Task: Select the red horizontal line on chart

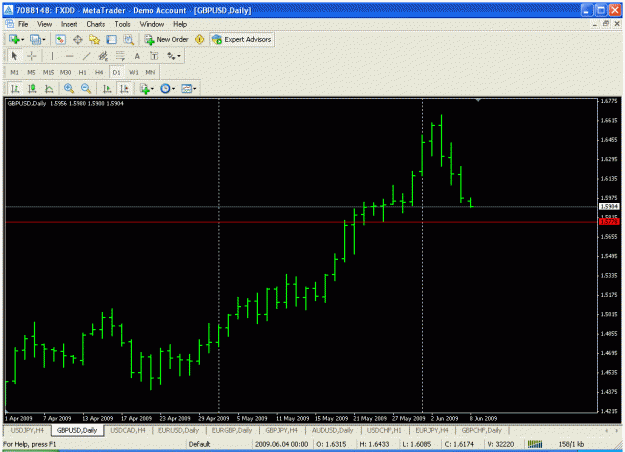Action: click(301, 222)
